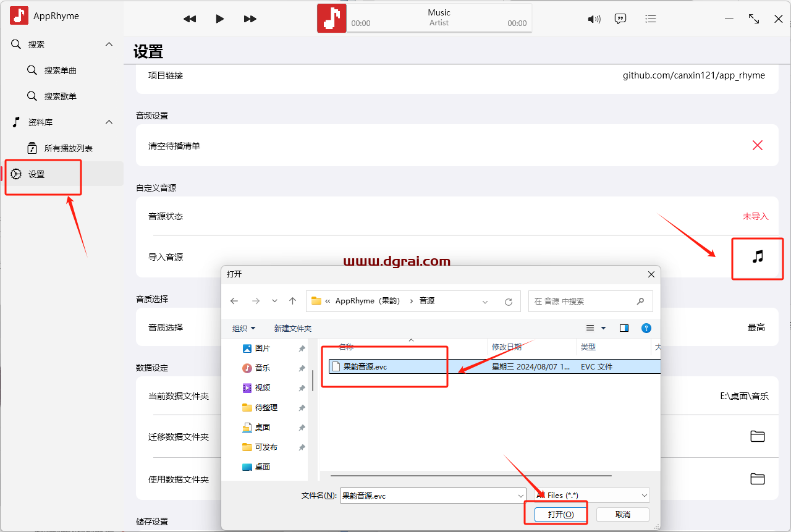791x532 pixels.
Task: Click the red 未导入 status text
Action: [755, 216]
